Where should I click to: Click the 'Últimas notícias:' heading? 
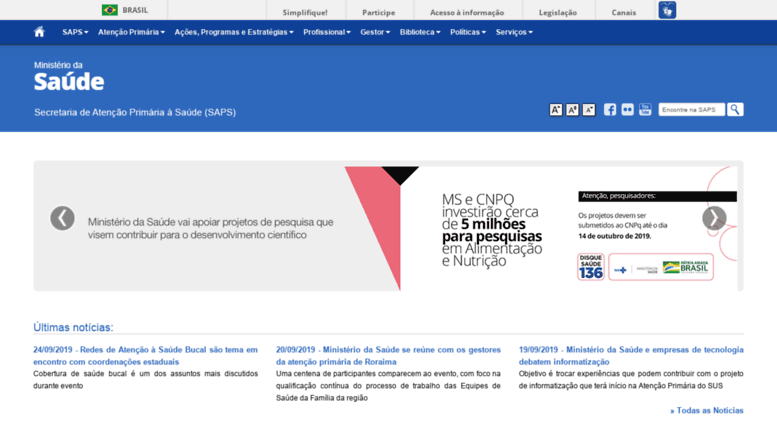pyautogui.click(x=73, y=327)
